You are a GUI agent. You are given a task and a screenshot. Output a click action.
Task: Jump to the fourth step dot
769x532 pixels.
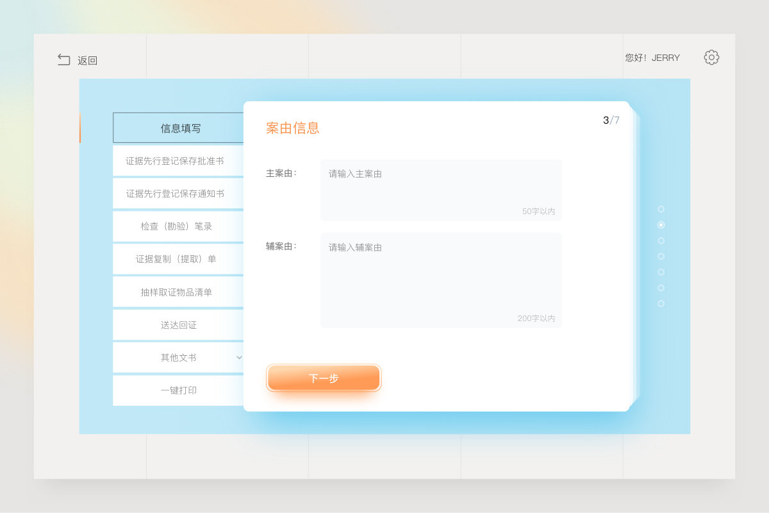[661, 256]
